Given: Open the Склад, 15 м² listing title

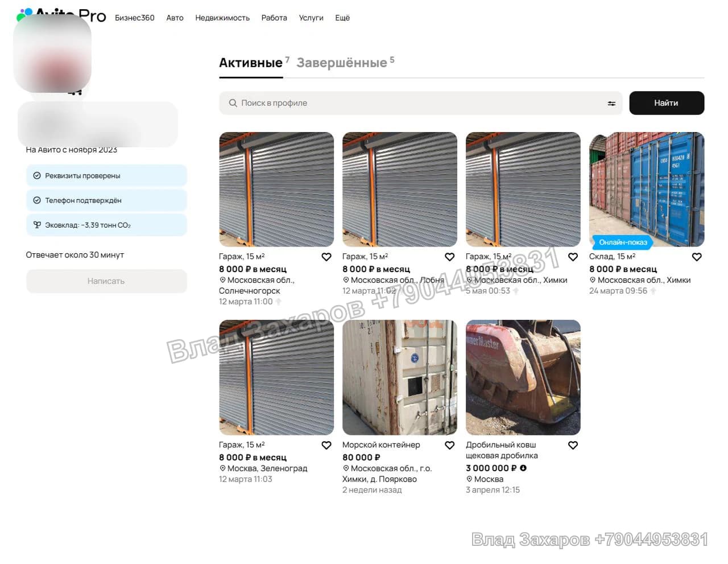Looking at the screenshot, I should point(612,257).
